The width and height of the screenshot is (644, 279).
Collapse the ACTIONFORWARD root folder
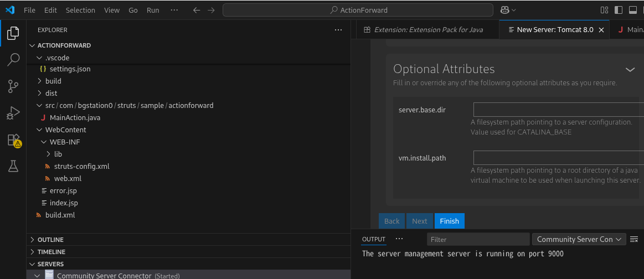tap(33, 45)
